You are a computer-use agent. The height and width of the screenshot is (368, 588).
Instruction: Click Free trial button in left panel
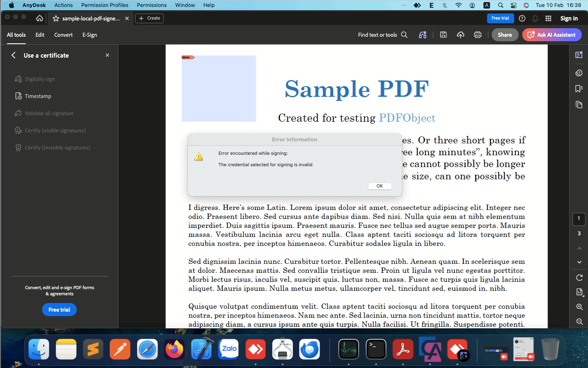click(x=59, y=310)
